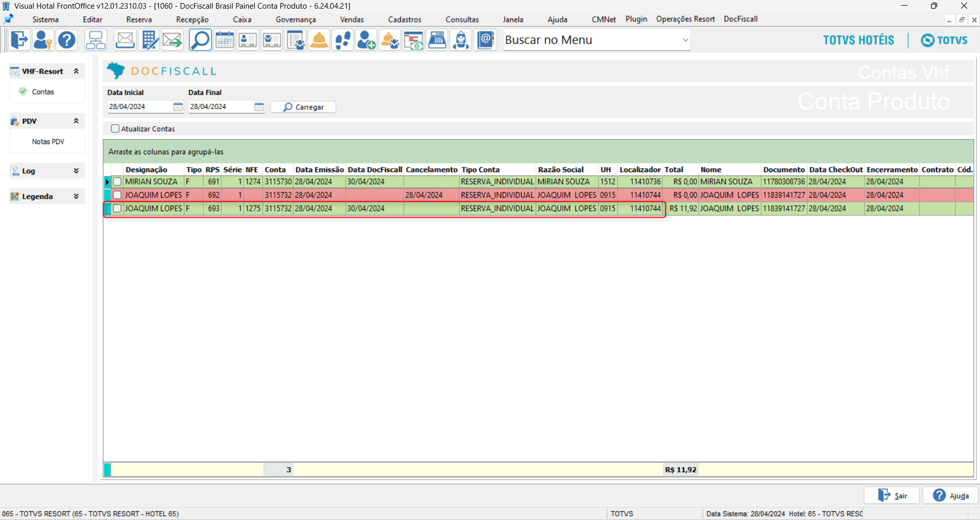Image resolution: width=980 pixels, height=520 pixels.
Task: Click the list with people icon
Action: click(296, 40)
